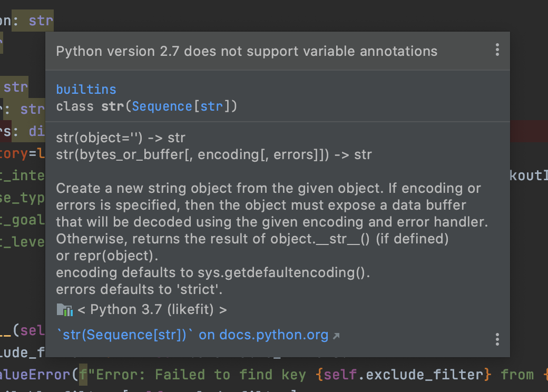Viewport: 548px width, 392px height.
Task: Click 'encoding defaults to sys.getdefaultencoding()' text
Action: click(213, 272)
